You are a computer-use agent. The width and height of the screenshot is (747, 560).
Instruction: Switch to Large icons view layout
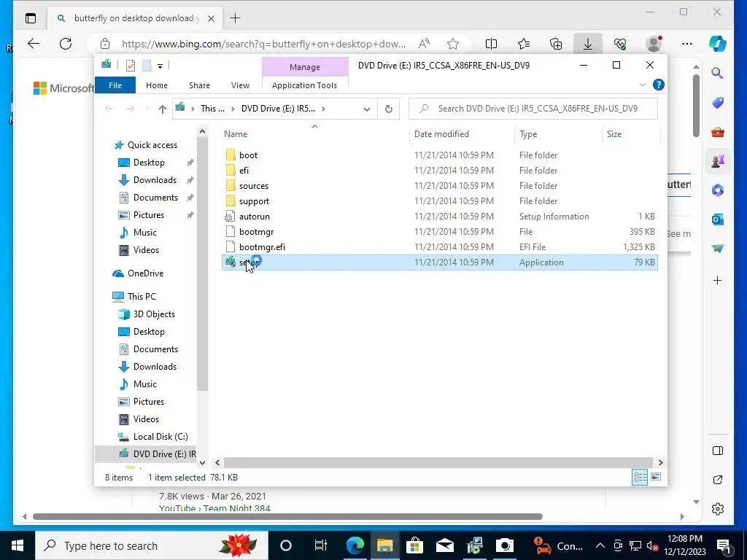coord(656,477)
